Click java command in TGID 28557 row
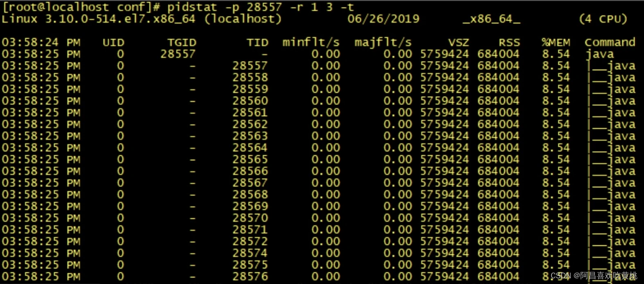 (x=599, y=54)
